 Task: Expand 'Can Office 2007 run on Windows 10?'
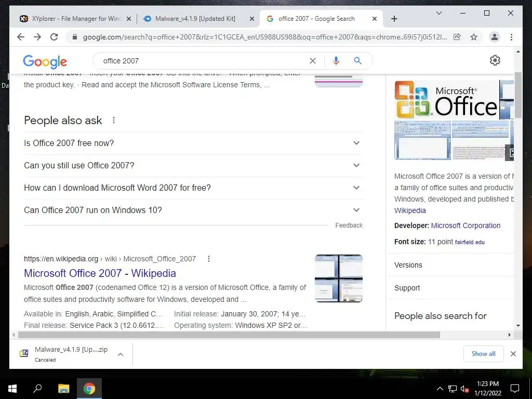coord(193,210)
